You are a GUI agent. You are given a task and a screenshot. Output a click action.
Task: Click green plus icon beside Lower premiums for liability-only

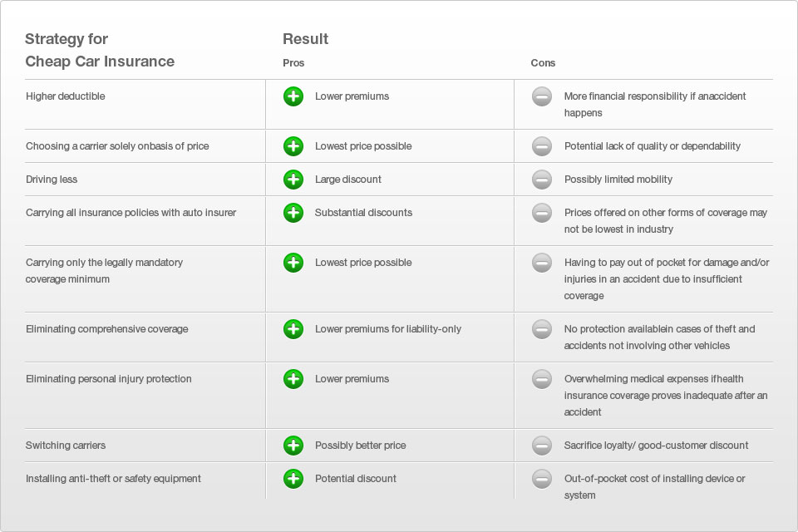293,329
